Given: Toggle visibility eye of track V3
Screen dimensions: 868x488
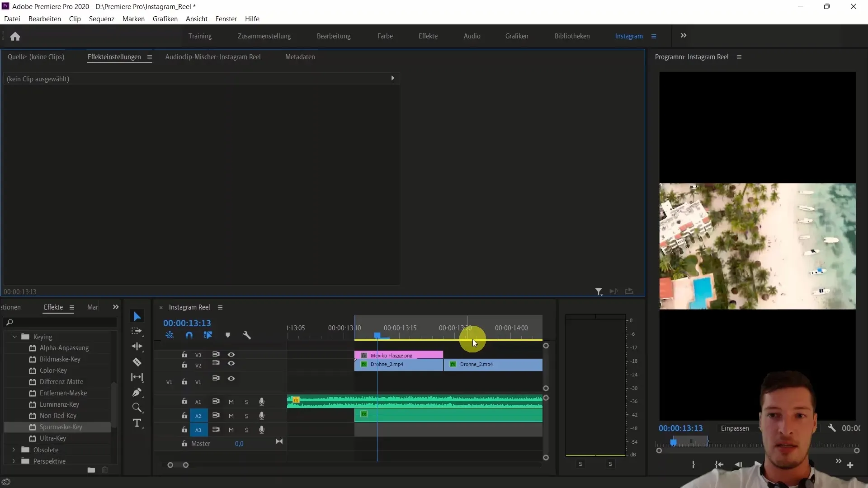Looking at the screenshot, I should 231,355.
